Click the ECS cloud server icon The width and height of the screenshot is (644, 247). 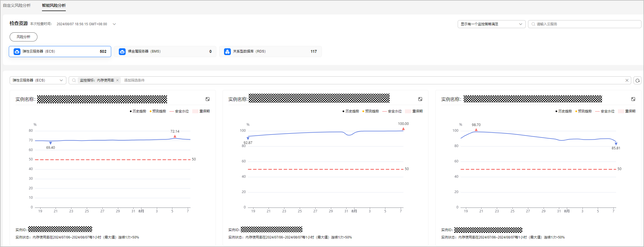coord(17,51)
